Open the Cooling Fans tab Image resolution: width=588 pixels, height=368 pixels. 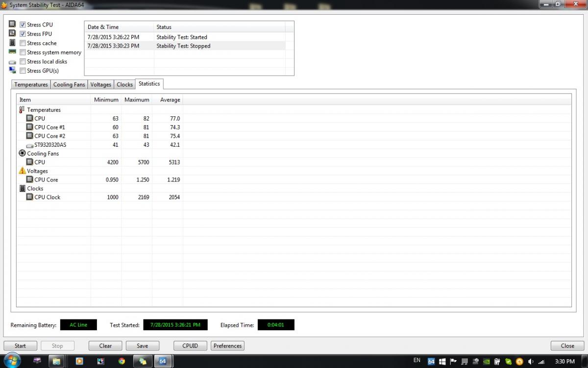point(69,84)
